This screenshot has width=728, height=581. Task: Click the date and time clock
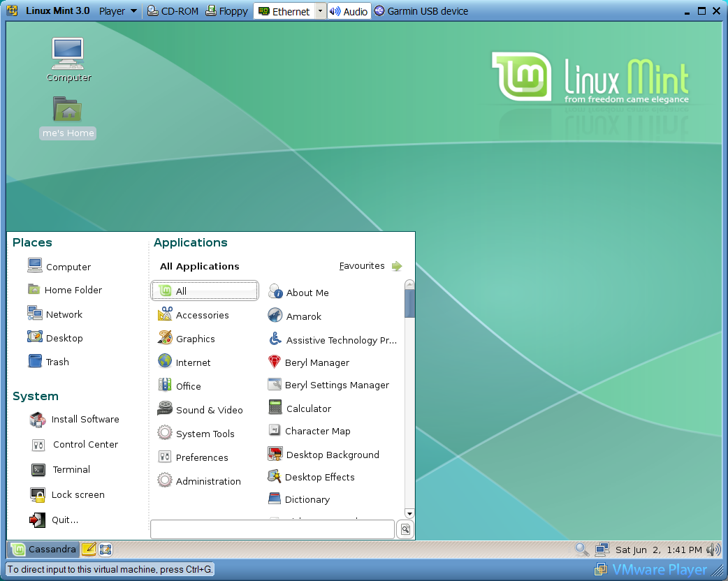pyautogui.click(x=658, y=550)
